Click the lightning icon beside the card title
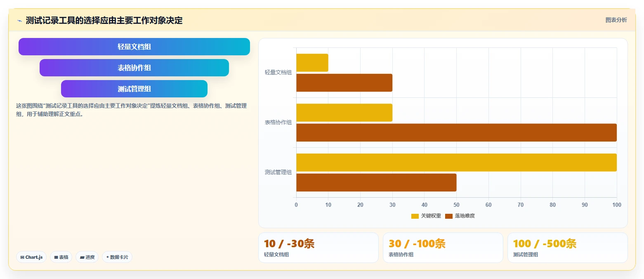The width and height of the screenshot is (644, 279). pyautogui.click(x=19, y=21)
